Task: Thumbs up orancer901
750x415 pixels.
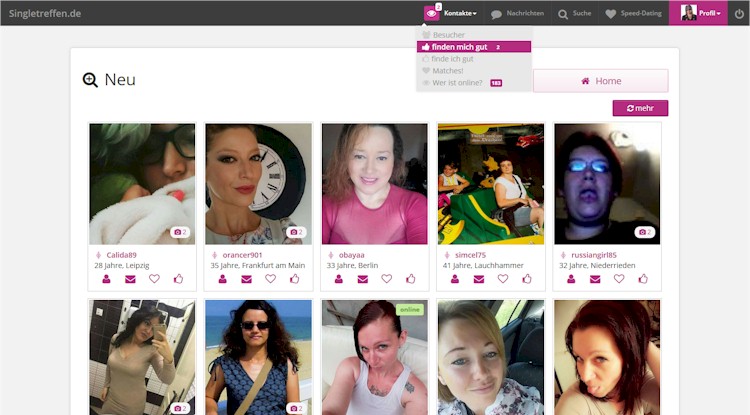Action: click(x=294, y=279)
